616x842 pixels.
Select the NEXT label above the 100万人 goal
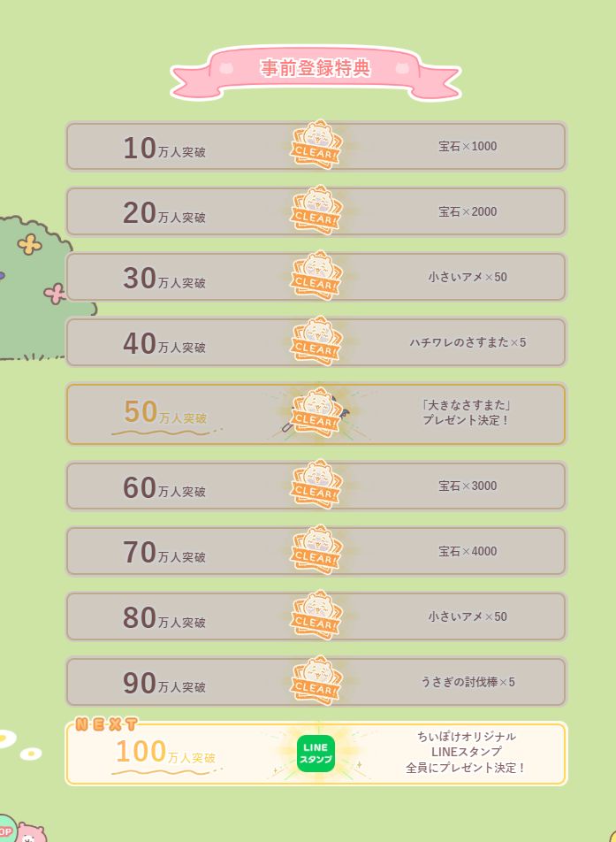coord(105,723)
